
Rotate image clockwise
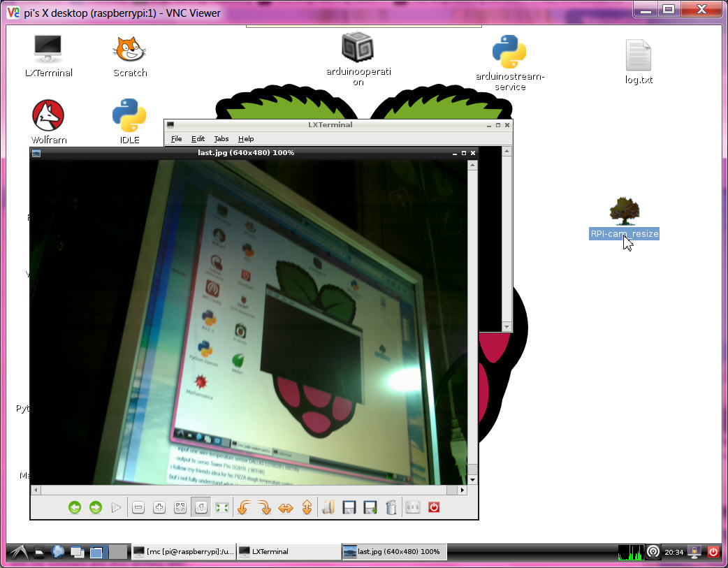coord(264,508)
